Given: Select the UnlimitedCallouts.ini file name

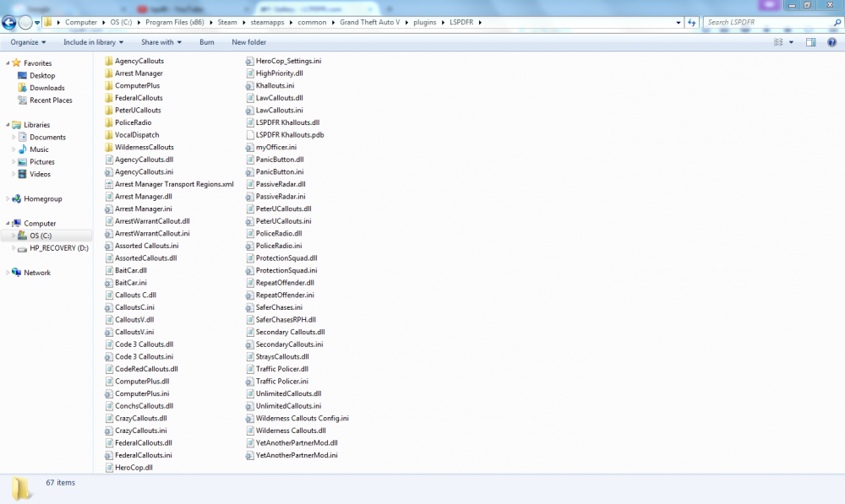Looking at the screenshot, I should pos(288,406).
